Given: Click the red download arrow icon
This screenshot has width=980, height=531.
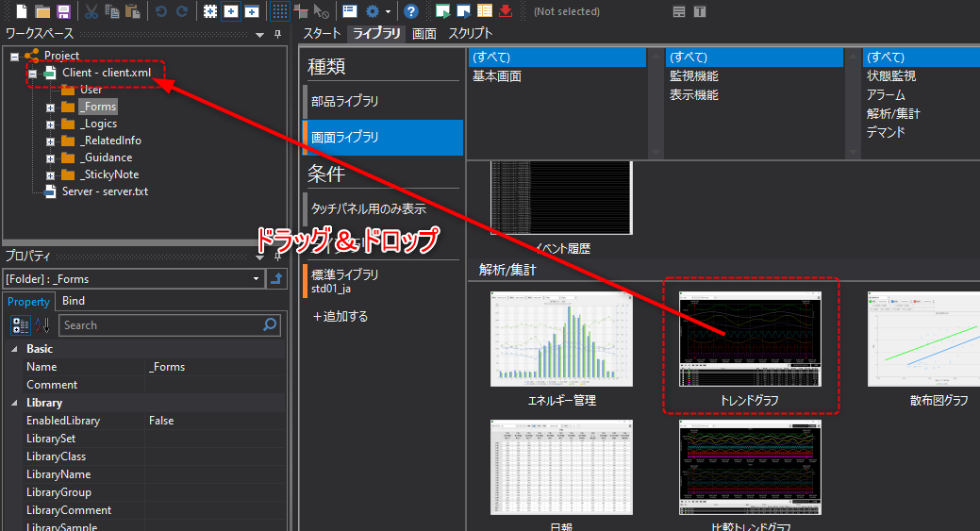Looking at the screenshot, I should pyautogui.click(x=506, y=11).
